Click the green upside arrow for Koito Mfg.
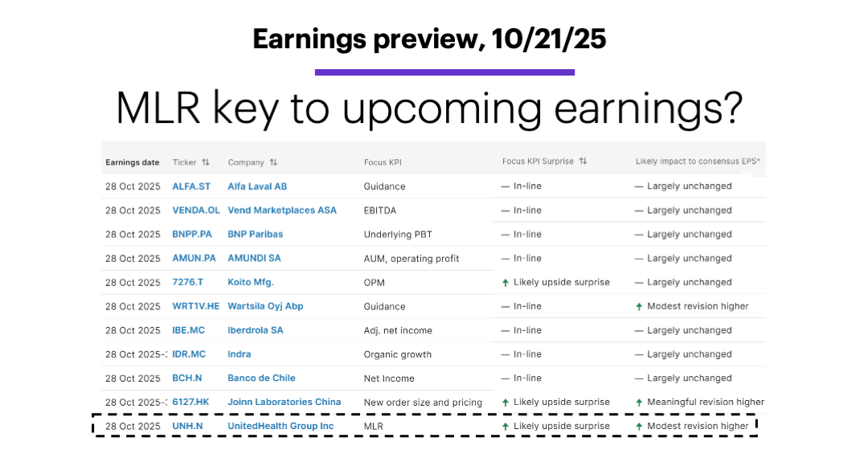The height and width of the screenshot is (454, 868). pyautogui.click(x=506, y=283)
